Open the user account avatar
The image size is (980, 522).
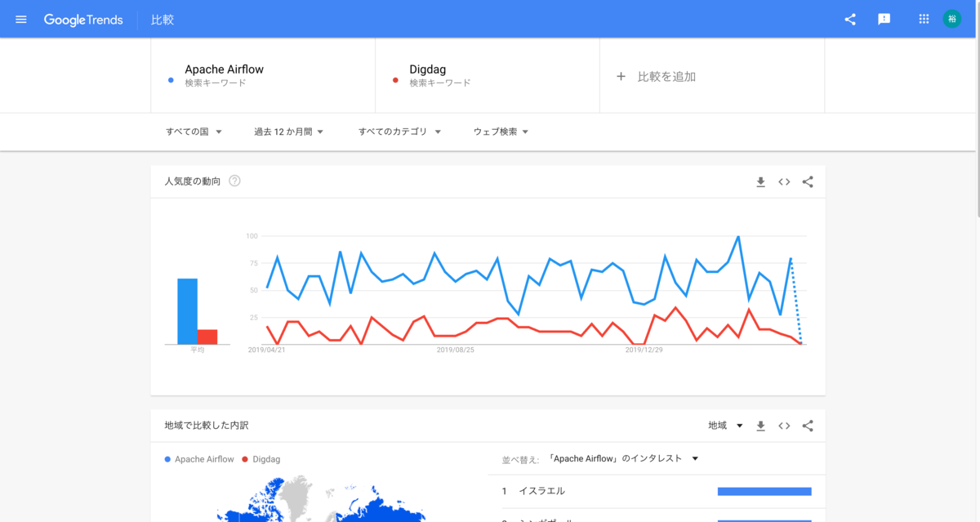tap(952, 19)
